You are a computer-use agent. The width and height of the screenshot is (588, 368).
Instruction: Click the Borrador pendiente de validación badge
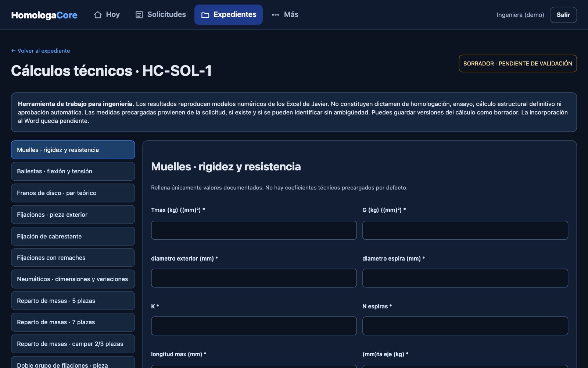517,63
